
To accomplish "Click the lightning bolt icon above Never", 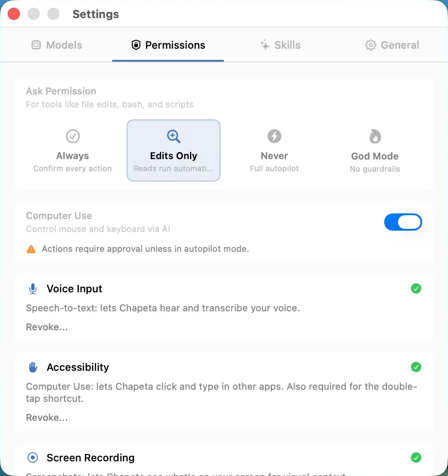I will coord(274,136).
